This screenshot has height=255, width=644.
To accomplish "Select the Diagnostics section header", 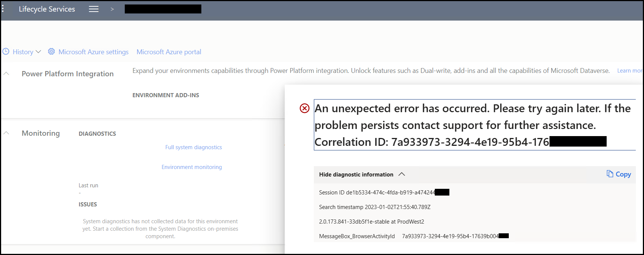I will click(97, 133).
